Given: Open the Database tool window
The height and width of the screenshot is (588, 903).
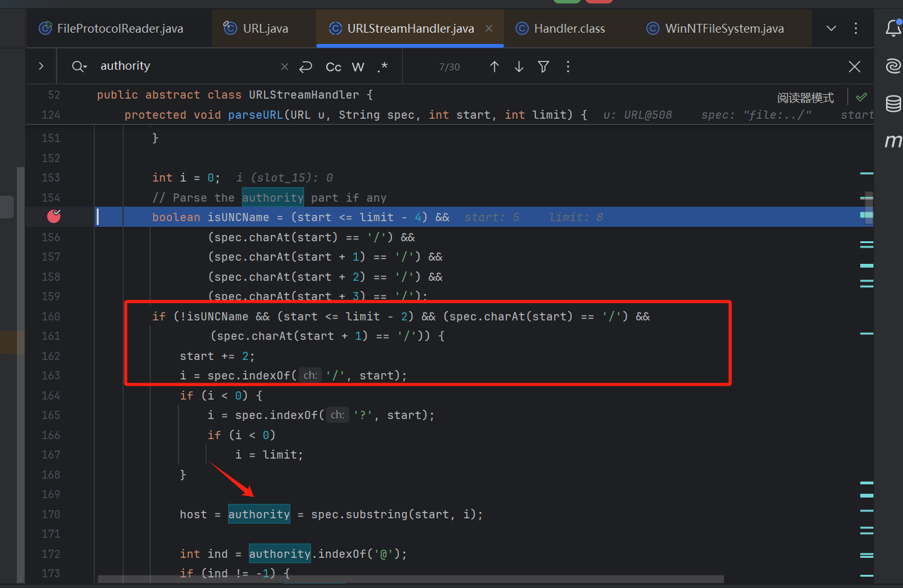Looking at the screenshot, I should 893,103.
